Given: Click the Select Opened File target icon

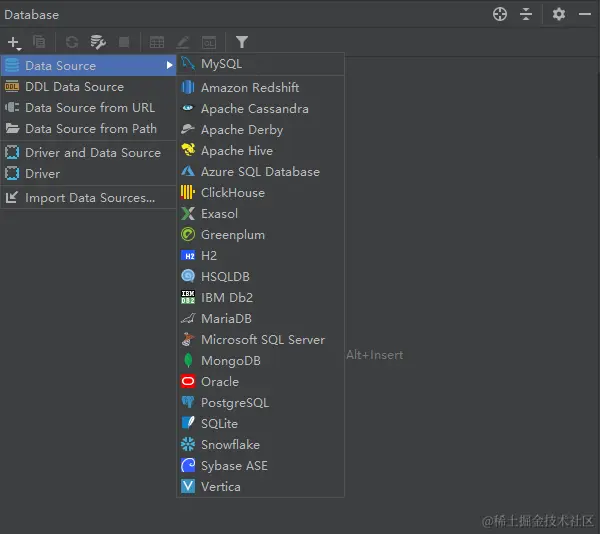Looking at the screenshot, I should point(500,15).
